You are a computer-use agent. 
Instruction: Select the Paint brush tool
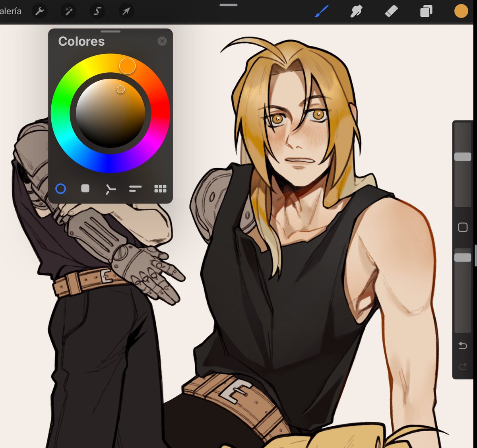tap(321, 11)
